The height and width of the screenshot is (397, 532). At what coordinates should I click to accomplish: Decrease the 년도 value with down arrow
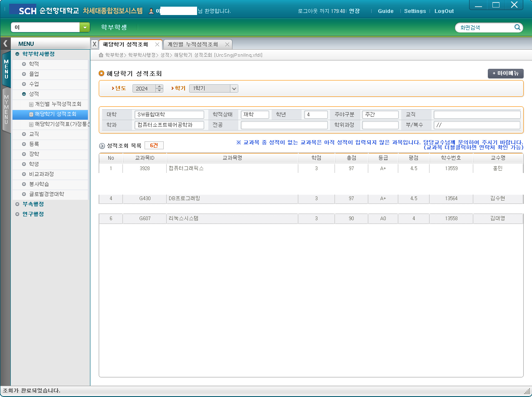tap(159, 90)
